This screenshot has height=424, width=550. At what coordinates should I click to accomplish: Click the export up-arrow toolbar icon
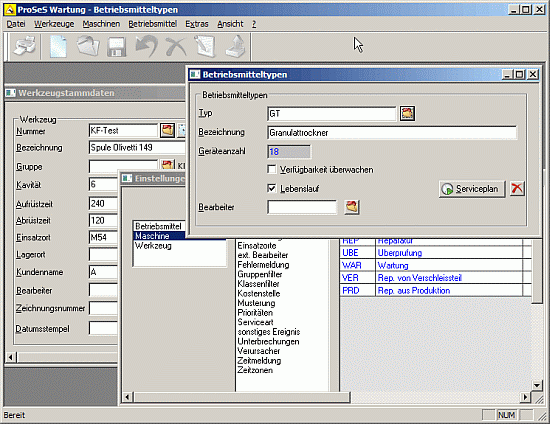pyautogui.click(x=236, y=46)
